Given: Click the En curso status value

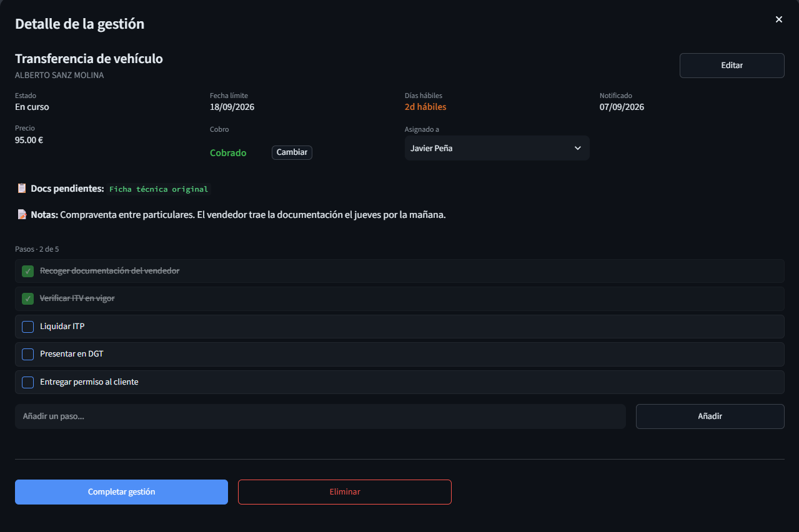Looking at the screenshot, I should (32, 107).
